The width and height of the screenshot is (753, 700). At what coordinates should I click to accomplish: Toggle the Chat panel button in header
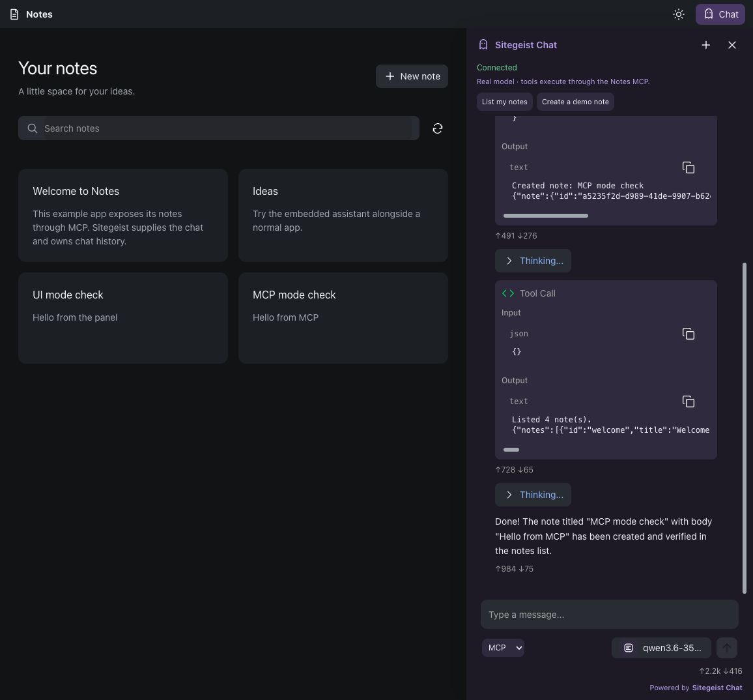pyautogui.click(x=720, y=14)
